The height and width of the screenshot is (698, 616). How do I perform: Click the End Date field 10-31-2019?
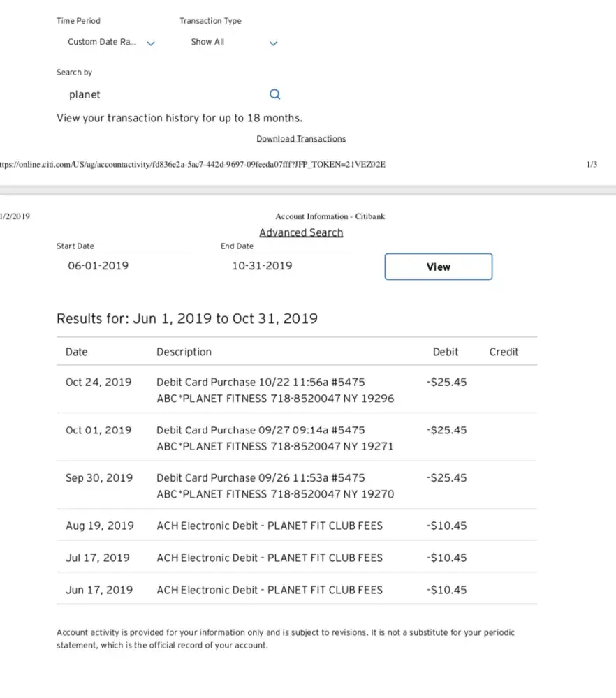tap(262, 266)
